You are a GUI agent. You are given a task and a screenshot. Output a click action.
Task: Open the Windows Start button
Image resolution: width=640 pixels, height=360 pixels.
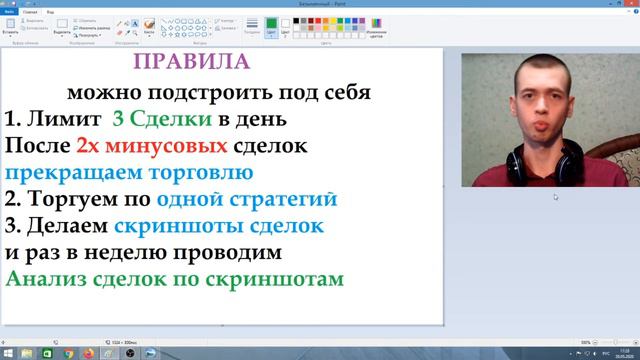click(8, 353)
